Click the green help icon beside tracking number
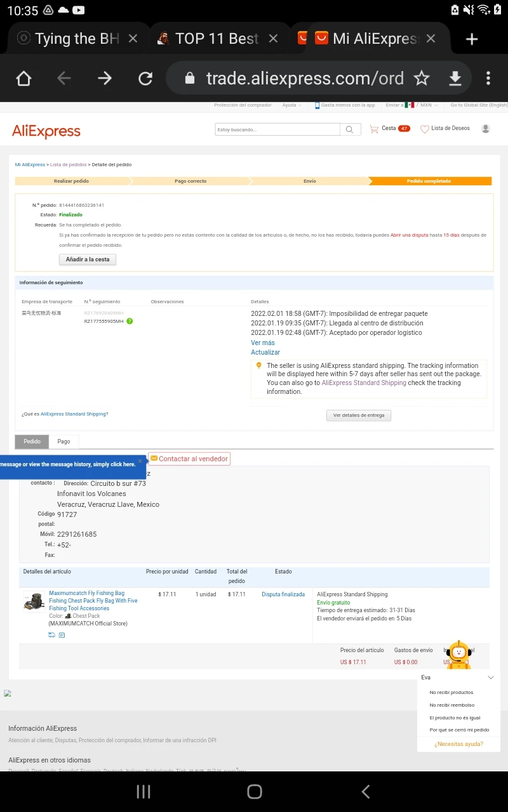Screen dimensions: 508x812 [x=130, y=322]
